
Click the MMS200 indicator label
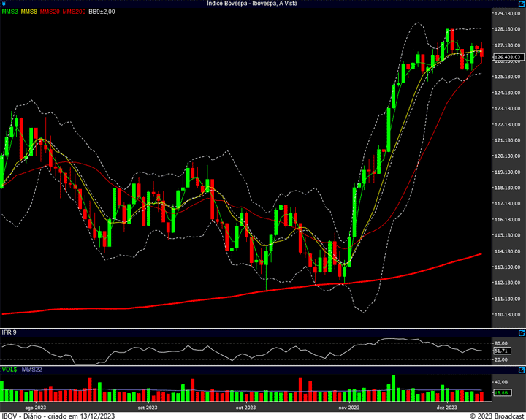[x=73, y=12]
